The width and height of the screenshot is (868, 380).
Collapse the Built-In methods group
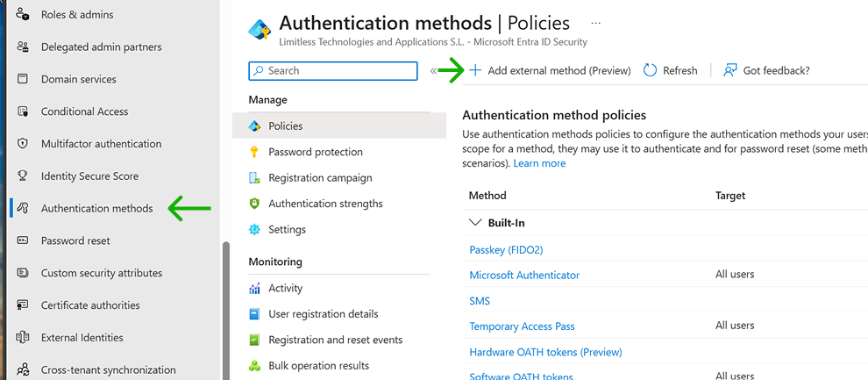tap(475, 224)
